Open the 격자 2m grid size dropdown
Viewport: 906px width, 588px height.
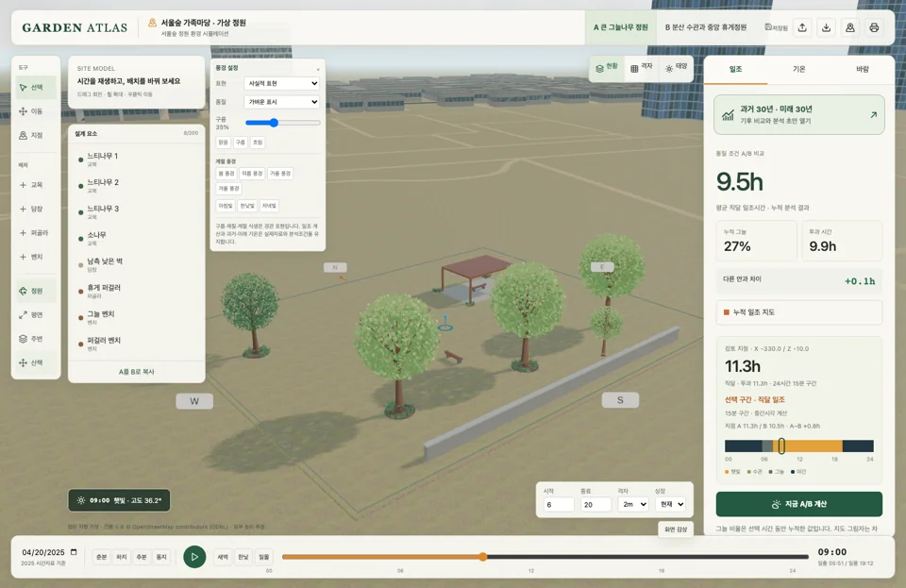tap(632, 504)
